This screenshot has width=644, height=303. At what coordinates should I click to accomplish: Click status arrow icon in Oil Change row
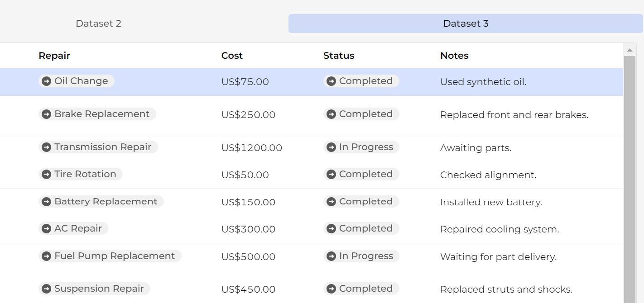(x=331, y=81)
